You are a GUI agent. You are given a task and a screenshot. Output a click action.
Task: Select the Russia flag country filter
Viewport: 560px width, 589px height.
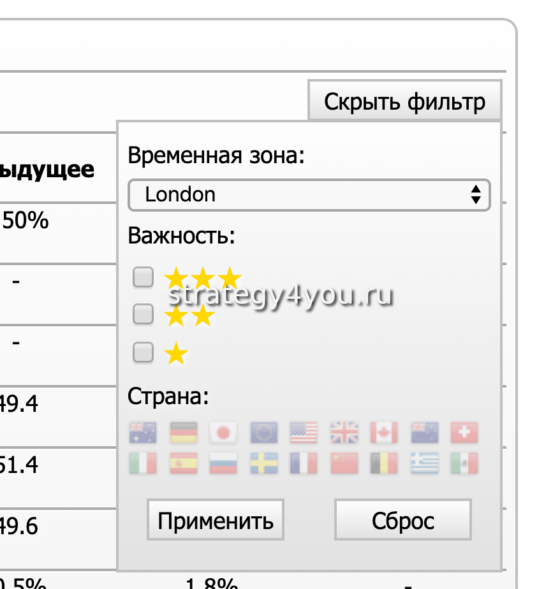(x=223, y=463)
